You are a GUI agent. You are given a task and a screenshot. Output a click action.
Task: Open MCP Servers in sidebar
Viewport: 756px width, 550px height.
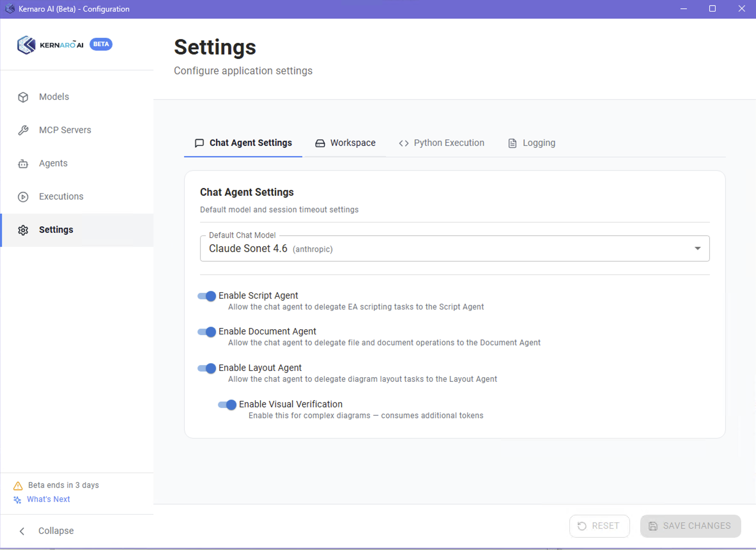click(x=77, y=130)
